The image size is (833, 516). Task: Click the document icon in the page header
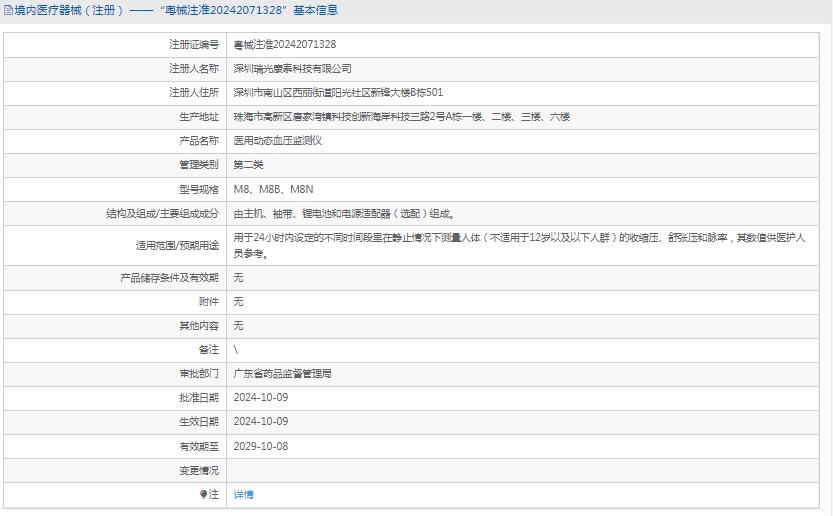(x=8, y=11)
